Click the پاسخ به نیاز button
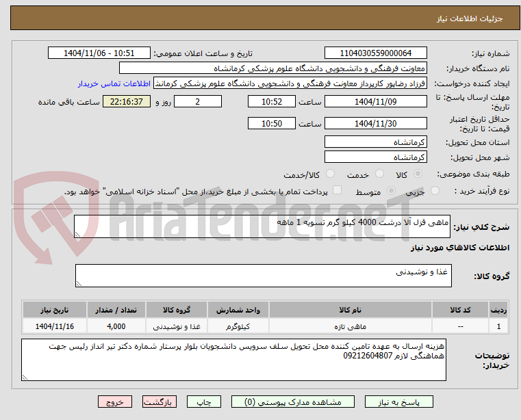The height and width of the screenshot is (420, 521). click(x=398, y=402)
